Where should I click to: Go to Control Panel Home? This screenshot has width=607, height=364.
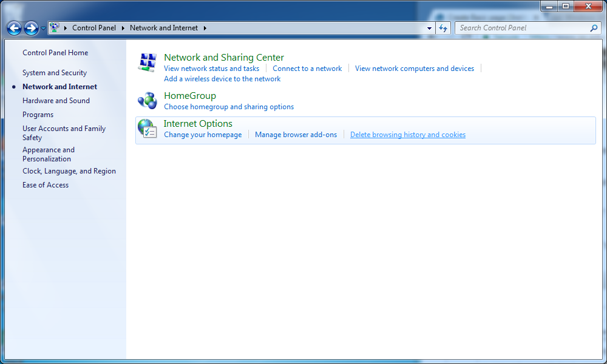(55, 53)
